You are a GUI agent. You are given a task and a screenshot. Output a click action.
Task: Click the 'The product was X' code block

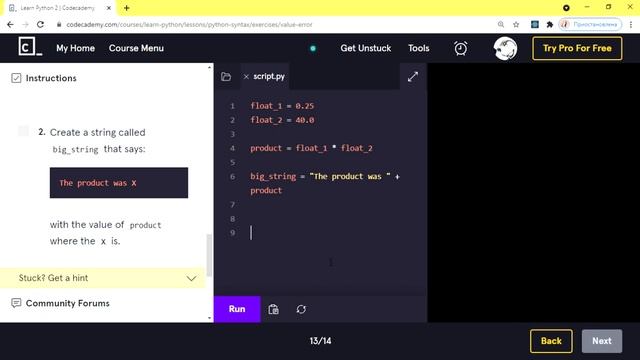[119, 183]
